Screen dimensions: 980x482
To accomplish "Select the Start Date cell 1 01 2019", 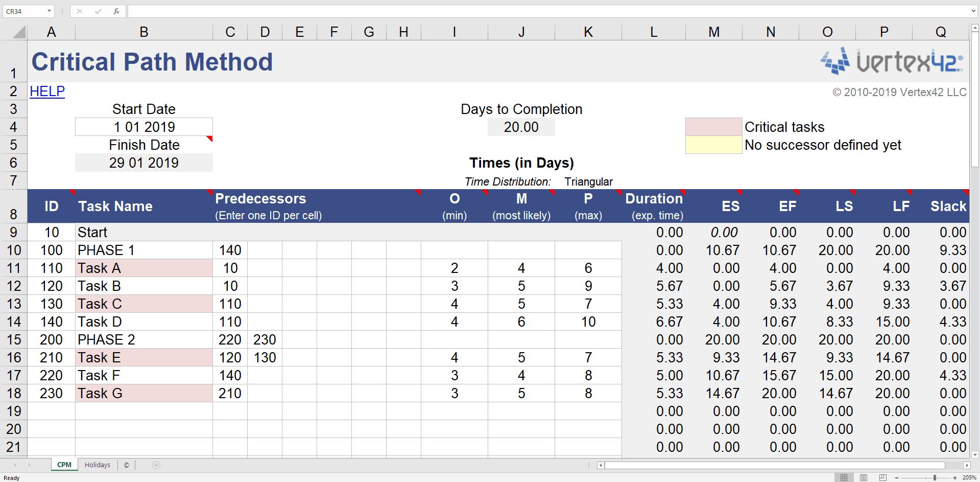I will click(x=144, y=127).
